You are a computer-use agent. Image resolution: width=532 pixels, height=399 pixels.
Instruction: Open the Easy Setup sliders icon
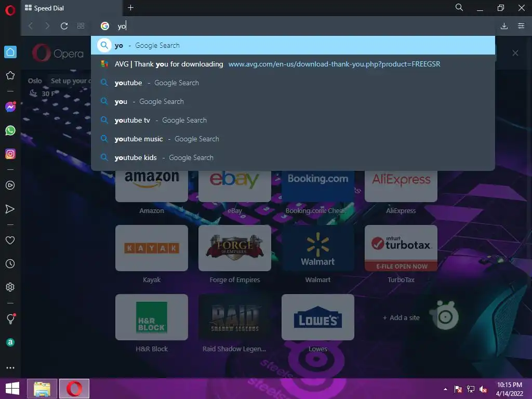click(x=521, y=26)
